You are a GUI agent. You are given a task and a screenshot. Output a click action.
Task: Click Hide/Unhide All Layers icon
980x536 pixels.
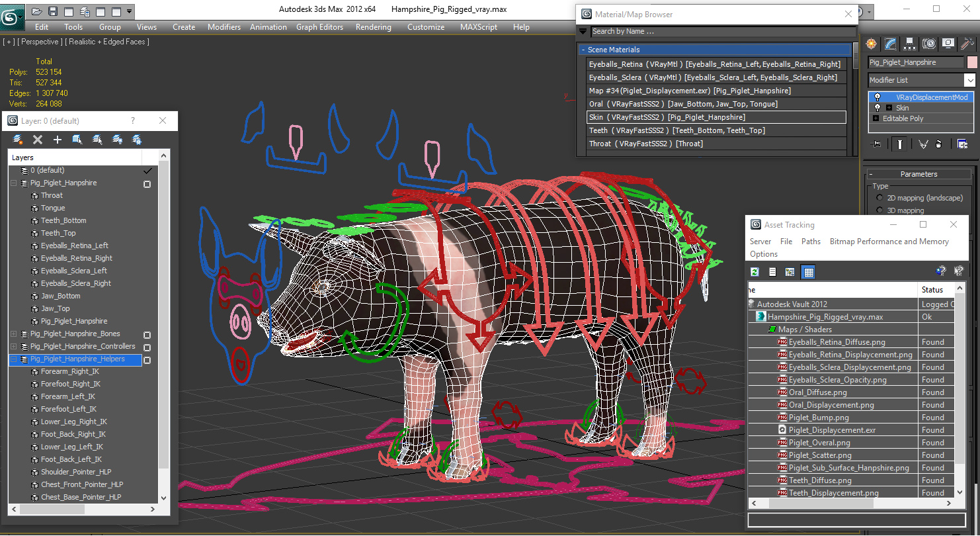point(117,140)
